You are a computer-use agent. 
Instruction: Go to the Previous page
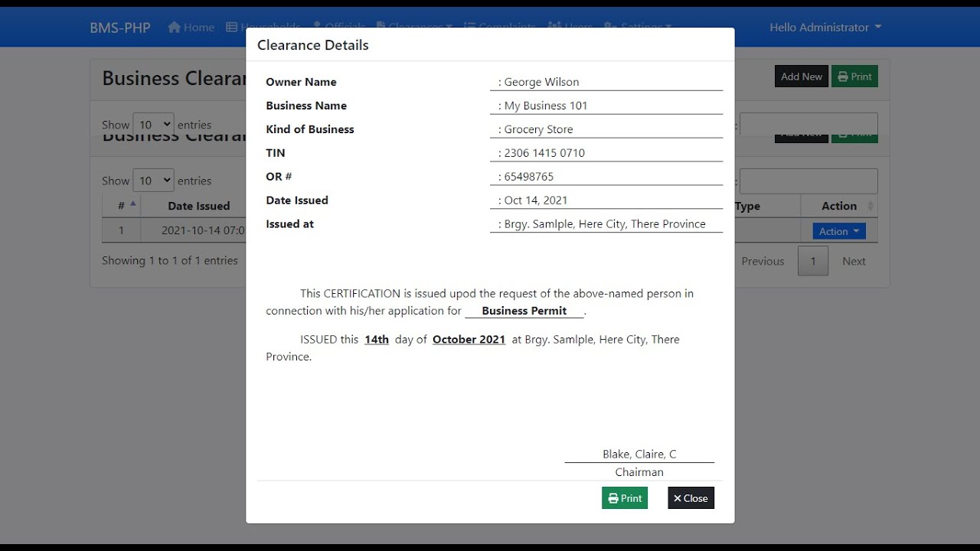[x=763, y=261]
